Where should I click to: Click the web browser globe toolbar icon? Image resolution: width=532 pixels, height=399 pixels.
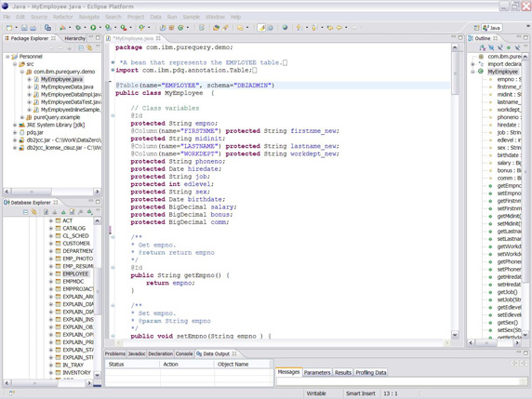[285, 28]
